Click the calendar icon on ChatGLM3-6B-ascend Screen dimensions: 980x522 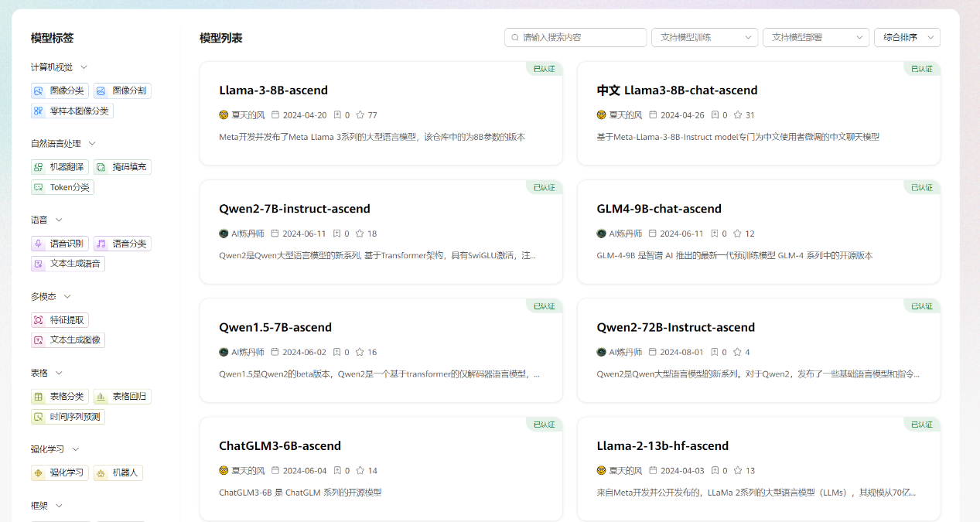275,470
